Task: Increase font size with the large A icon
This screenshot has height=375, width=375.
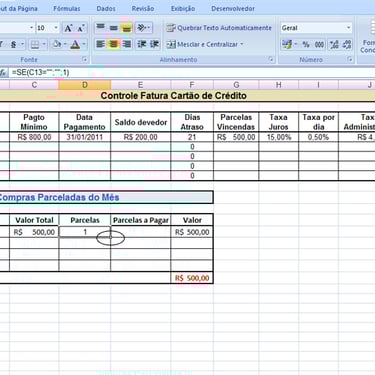Action: point(68,28)
